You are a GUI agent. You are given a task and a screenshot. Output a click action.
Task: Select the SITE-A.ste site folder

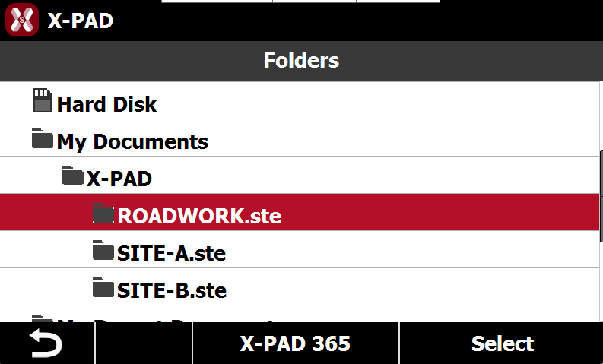point(300,249)
